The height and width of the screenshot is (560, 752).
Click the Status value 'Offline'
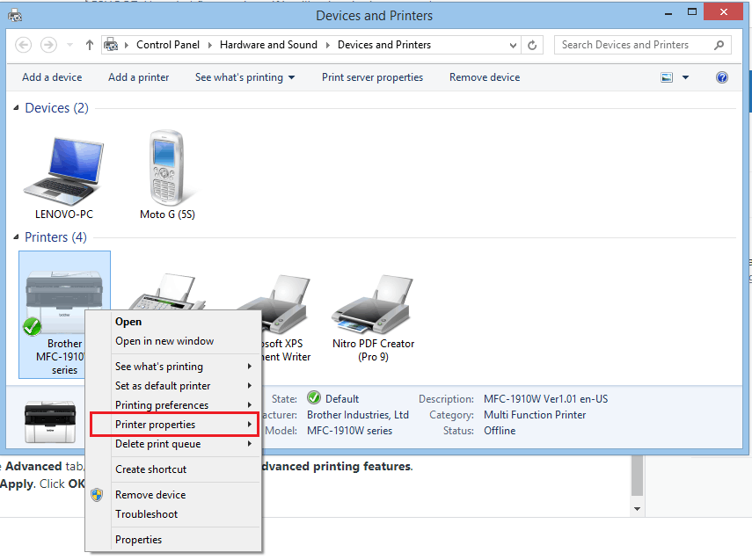(x=500, y=431)
